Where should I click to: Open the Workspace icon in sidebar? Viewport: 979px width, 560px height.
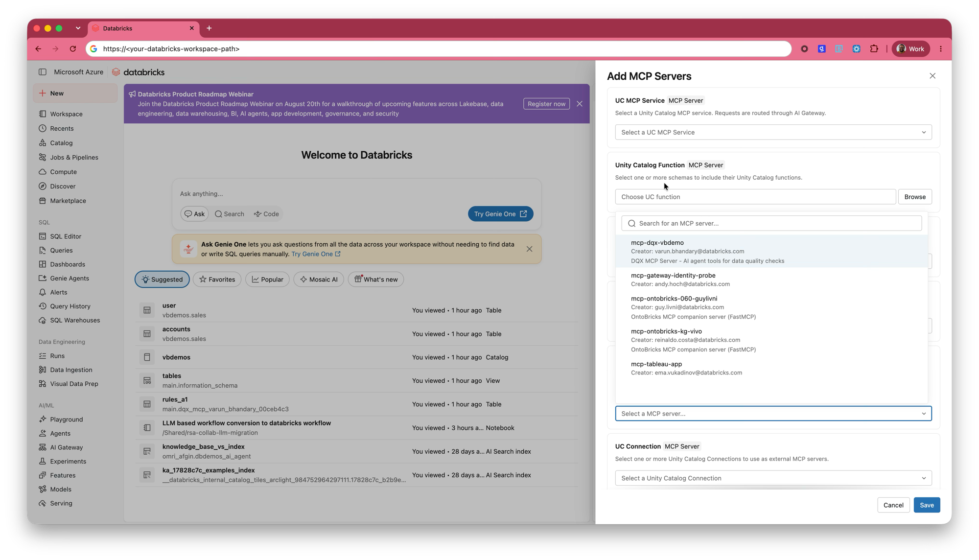[43, 114]
